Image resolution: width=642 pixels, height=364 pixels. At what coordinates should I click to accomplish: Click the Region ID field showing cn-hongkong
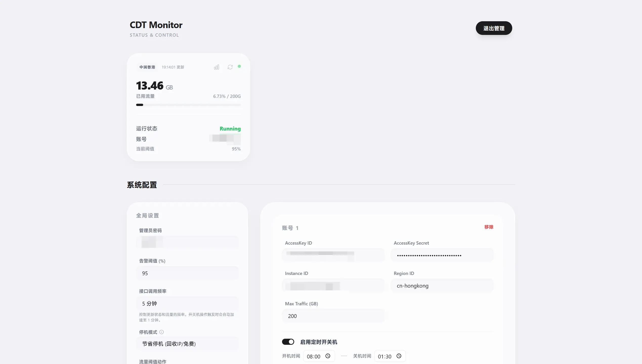point(442,286)
